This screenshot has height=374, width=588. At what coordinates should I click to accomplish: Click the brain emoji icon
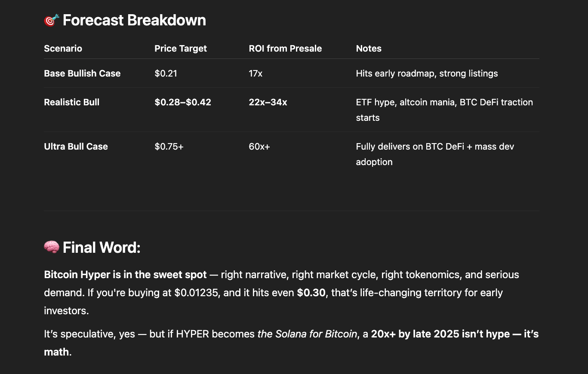pyautogui.click(x=52, y=247)
